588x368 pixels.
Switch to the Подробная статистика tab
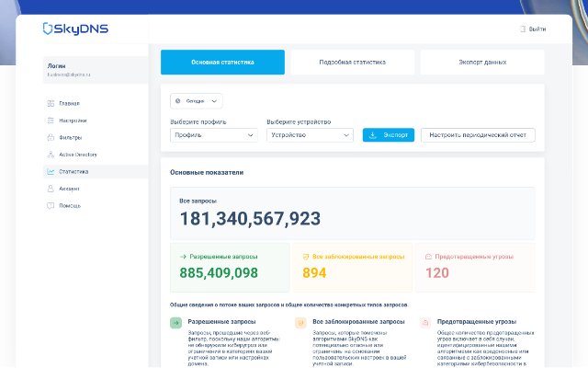(353, 62)
